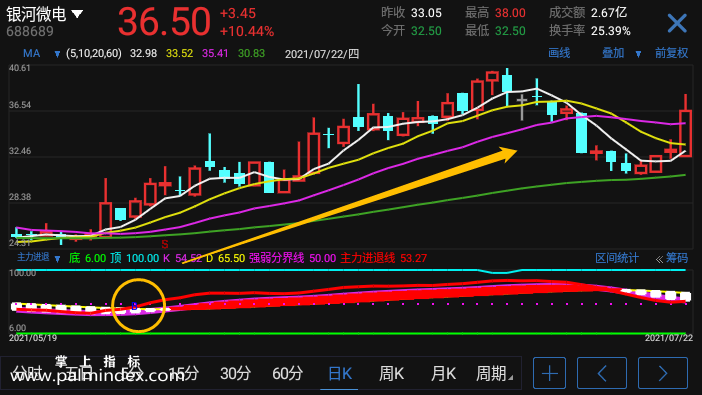Open the 周期 period menu

(494, 373)
